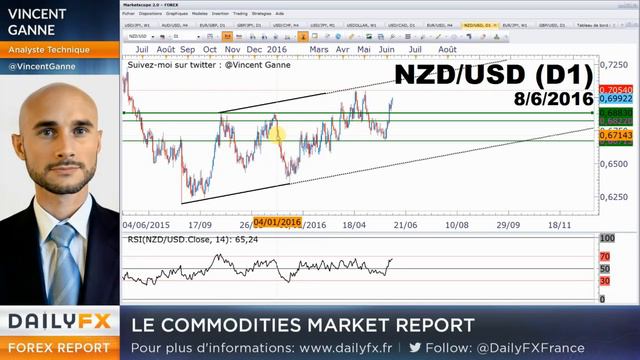
Task: Open the Modèles menu
Action: (x=200, y=13)
